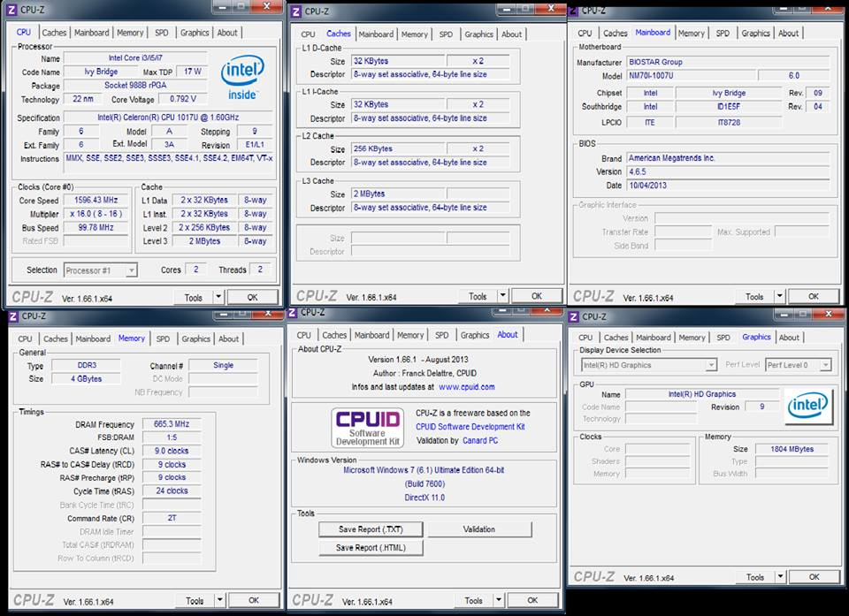Click the Manufacturer value BIOSTAR Group
849x616 pixels.
pyautogui.click(x=728, y=62)
